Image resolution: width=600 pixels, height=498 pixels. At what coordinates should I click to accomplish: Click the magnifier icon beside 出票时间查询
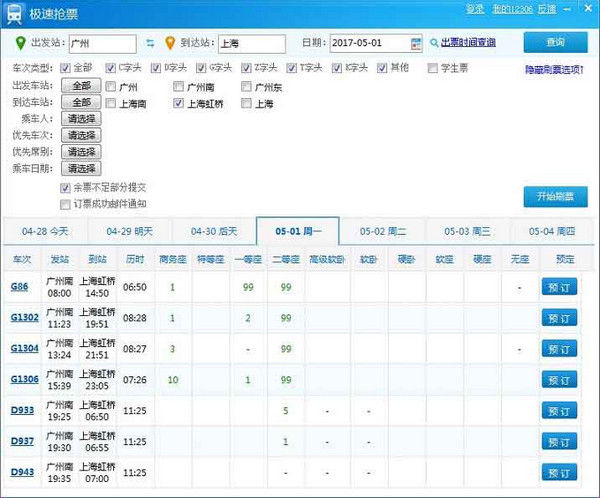(434, 44)
